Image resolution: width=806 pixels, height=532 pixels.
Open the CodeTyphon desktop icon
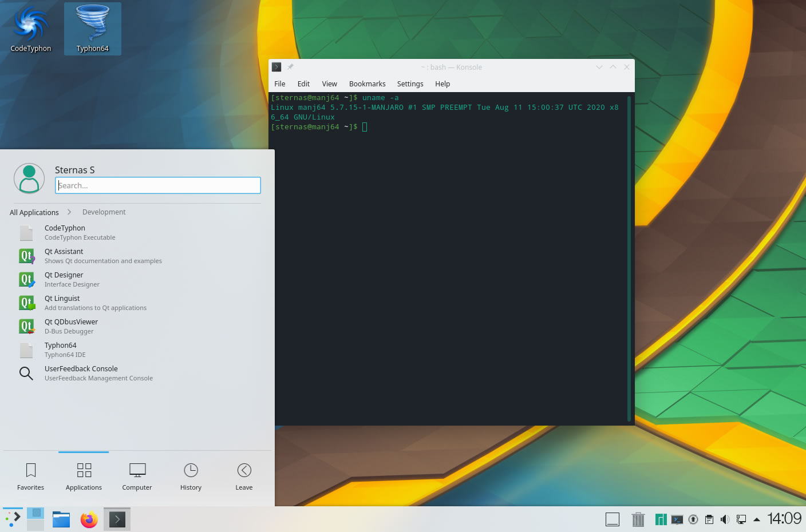(31, 29)
